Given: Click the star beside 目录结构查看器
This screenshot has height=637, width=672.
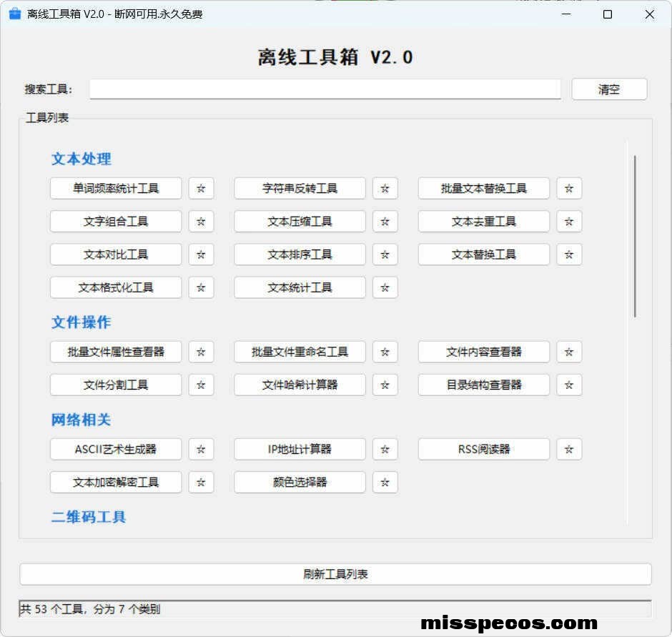Looking at the screenshot, I should [x=569, y=385].
